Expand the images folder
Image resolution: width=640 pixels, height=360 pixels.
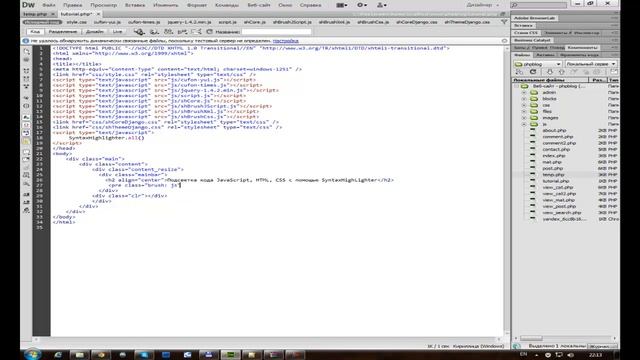pyautogui.click(x=524, y=118)
